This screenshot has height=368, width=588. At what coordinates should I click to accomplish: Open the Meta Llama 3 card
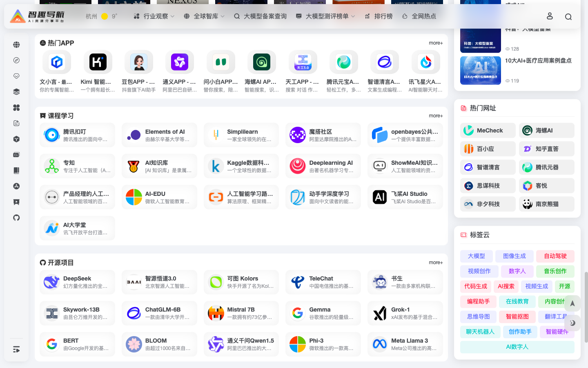405,344
